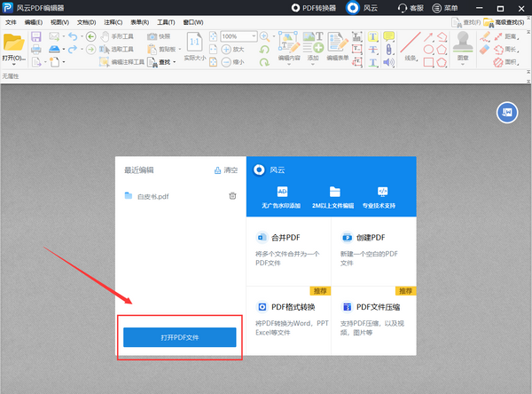
Task: Open the PDF转换器 link in title bar
Action: click(314, 8)
